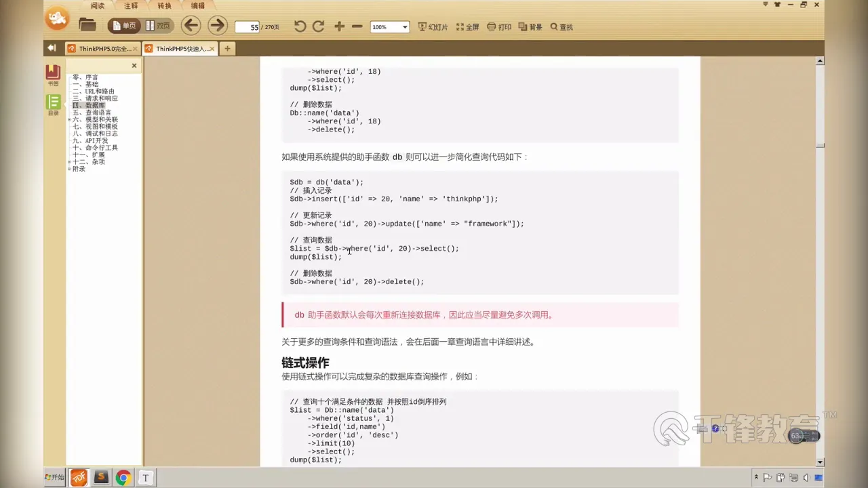Viewport: 868px width, 488px height.
Task: Start slideshow mode (幻灯片)
Action: click(433, 27)
